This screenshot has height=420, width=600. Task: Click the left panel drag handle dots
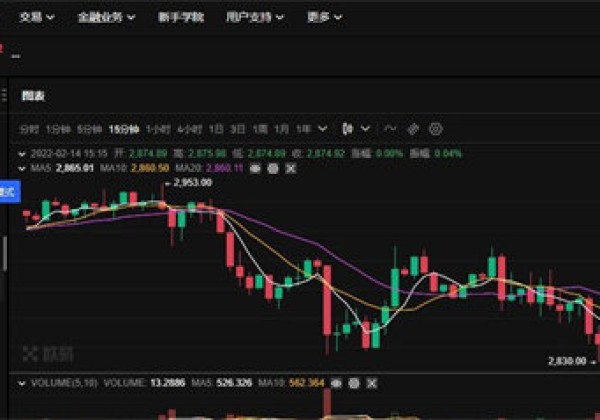tap(4, 95)
